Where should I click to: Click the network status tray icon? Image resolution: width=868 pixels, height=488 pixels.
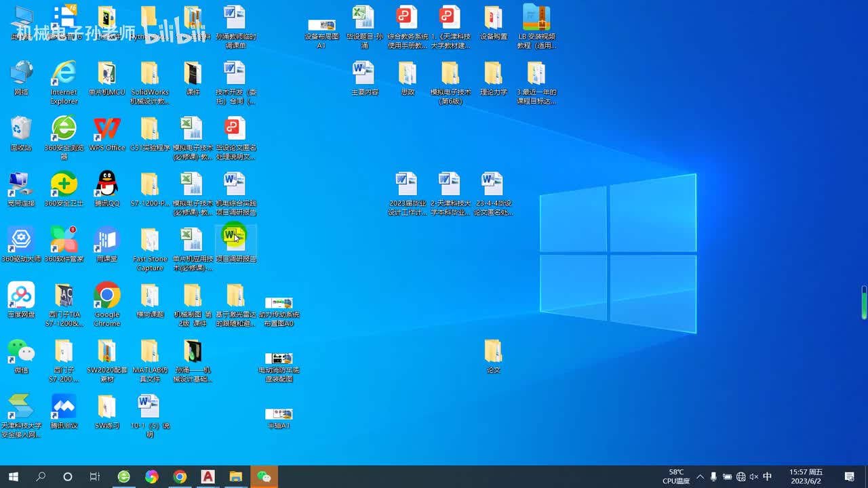tap(741, 476)
